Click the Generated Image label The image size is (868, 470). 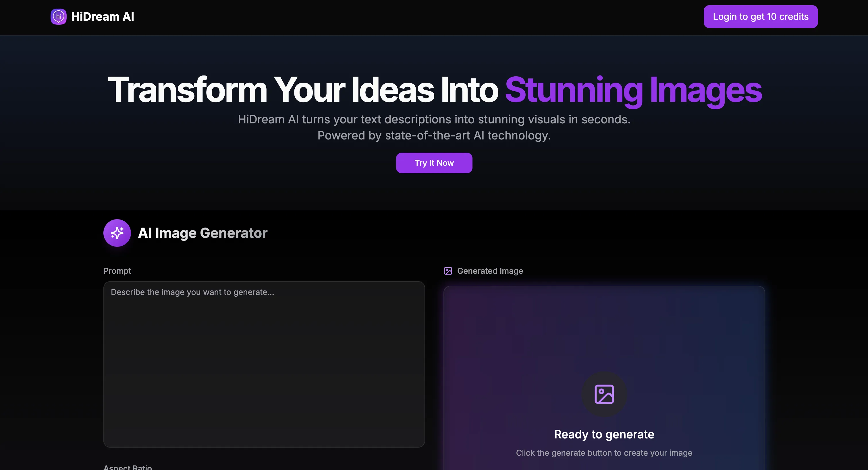pos(490,271)
